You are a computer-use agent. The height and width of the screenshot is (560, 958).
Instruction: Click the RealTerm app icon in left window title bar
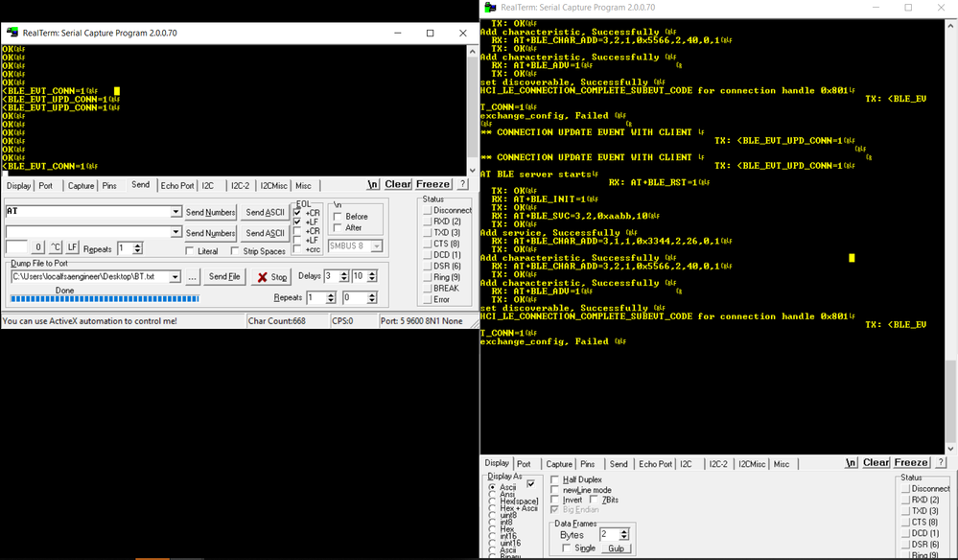point(12,33)
